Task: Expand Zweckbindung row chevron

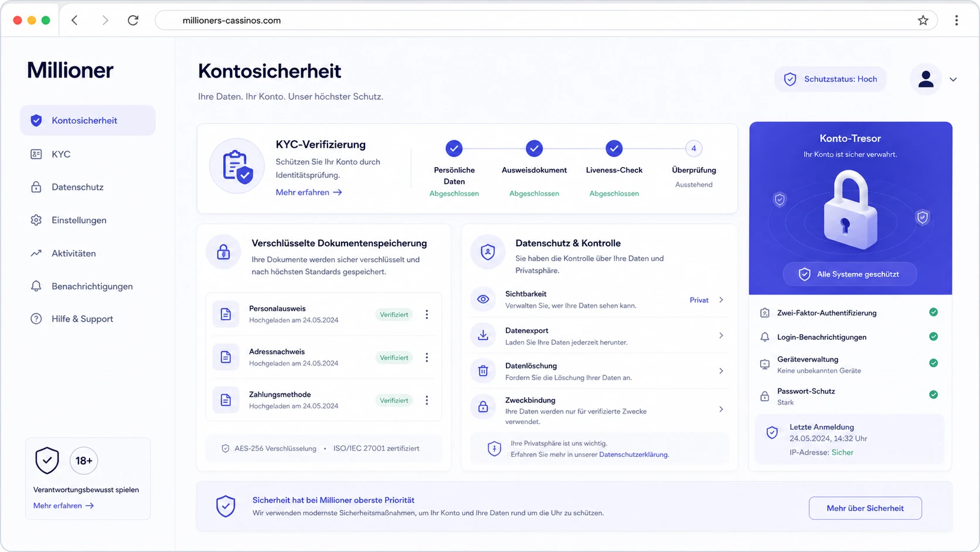Action: tap(721, 409)
